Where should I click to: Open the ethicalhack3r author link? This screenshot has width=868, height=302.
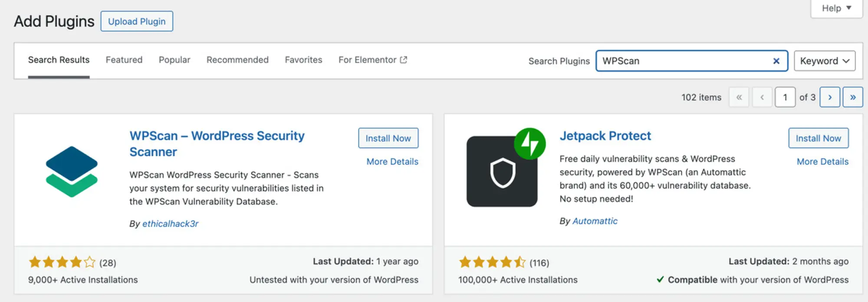(170, 224)
